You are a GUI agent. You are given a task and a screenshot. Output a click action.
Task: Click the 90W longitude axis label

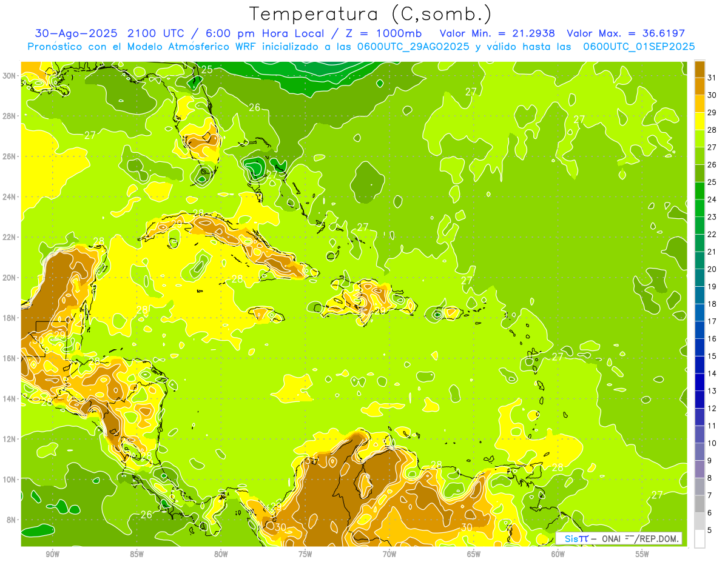52,555
